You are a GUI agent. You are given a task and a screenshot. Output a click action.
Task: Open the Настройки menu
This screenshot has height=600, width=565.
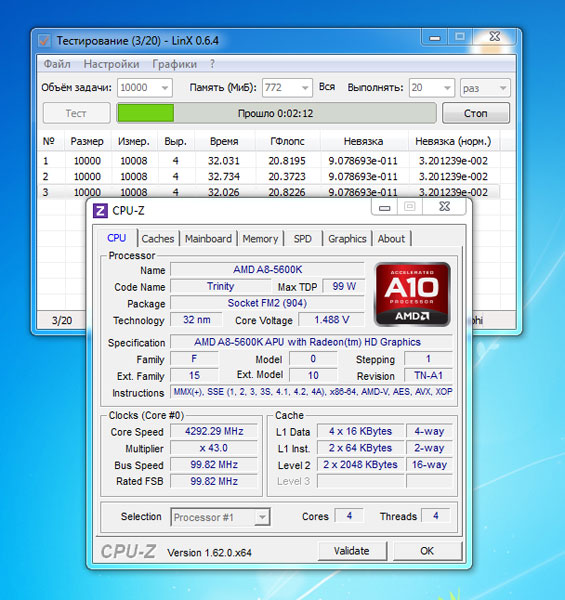pos(111,64)
